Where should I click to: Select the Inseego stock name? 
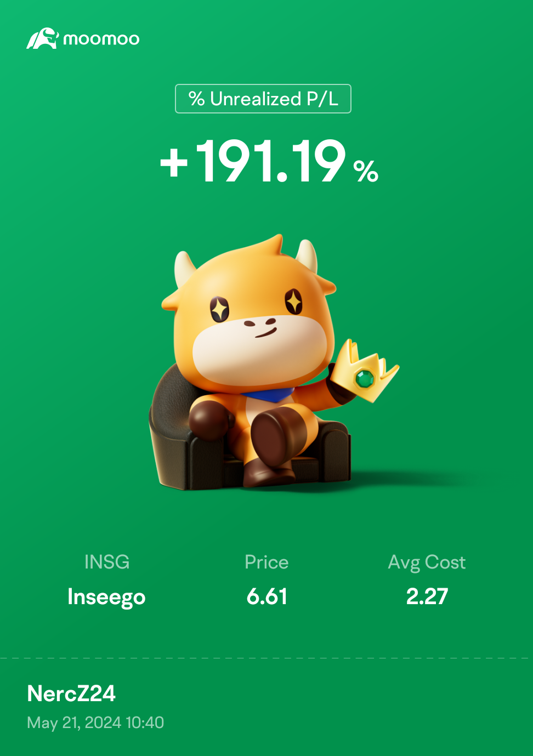click(x=106, y=597)
